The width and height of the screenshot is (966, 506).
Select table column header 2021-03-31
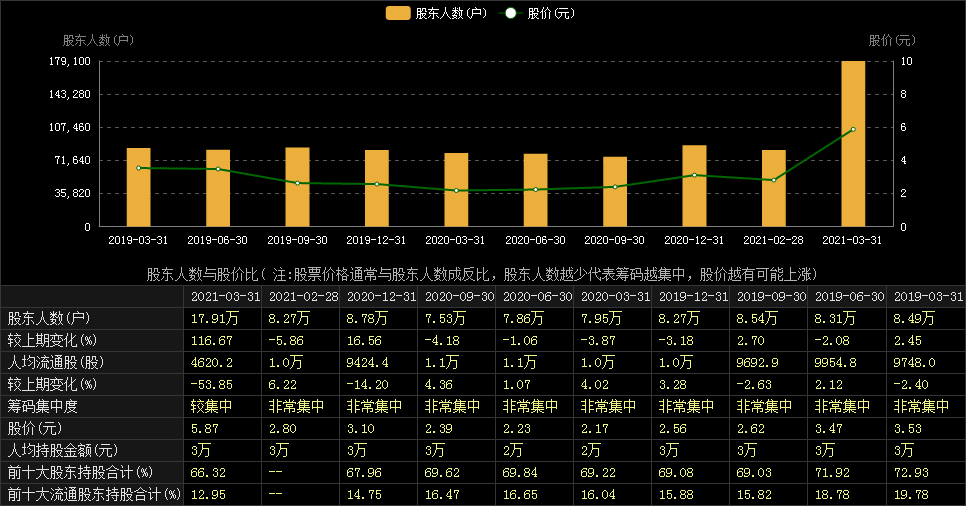pos(225,296)
